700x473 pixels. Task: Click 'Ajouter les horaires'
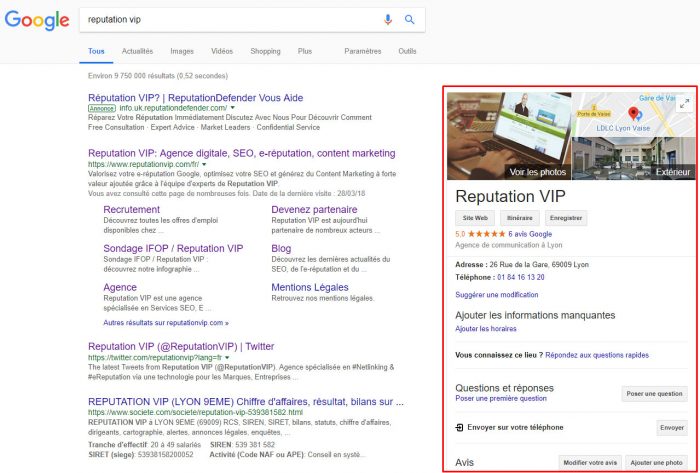[486, 329]
